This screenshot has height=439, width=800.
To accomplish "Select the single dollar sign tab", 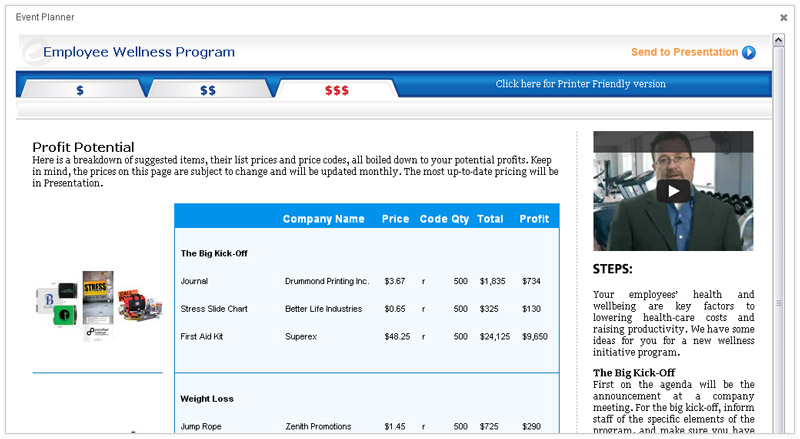I will [x=80, y=90].
